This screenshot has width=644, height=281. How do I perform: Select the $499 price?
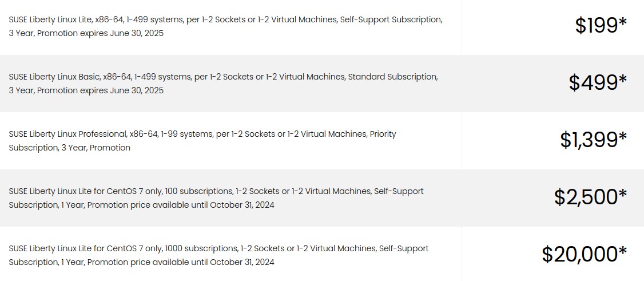(598, 82)
